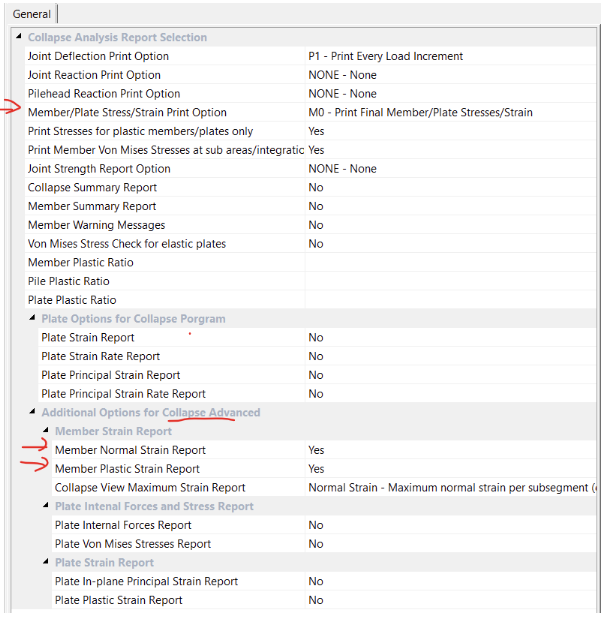Toggle Member Normal Strain Report Yes value

coord(451,450)
